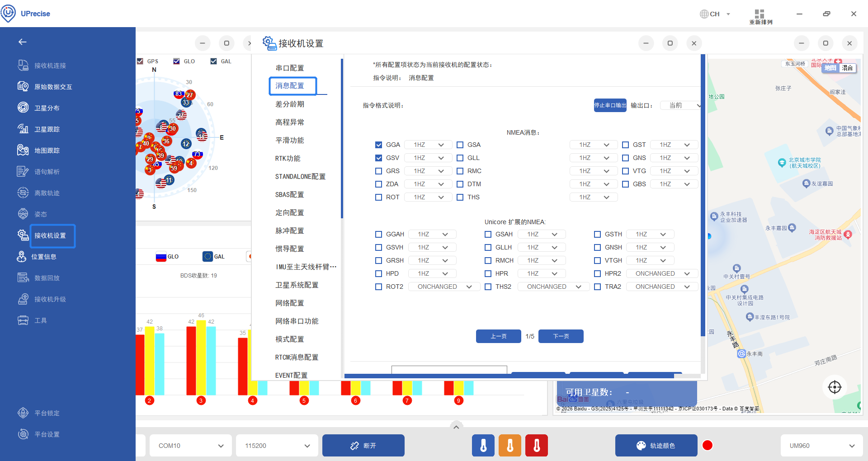Open the receiver upgrade sidebar icon
Screen dimensions: 868x461
pyautogui.click(x=23, y=299)
